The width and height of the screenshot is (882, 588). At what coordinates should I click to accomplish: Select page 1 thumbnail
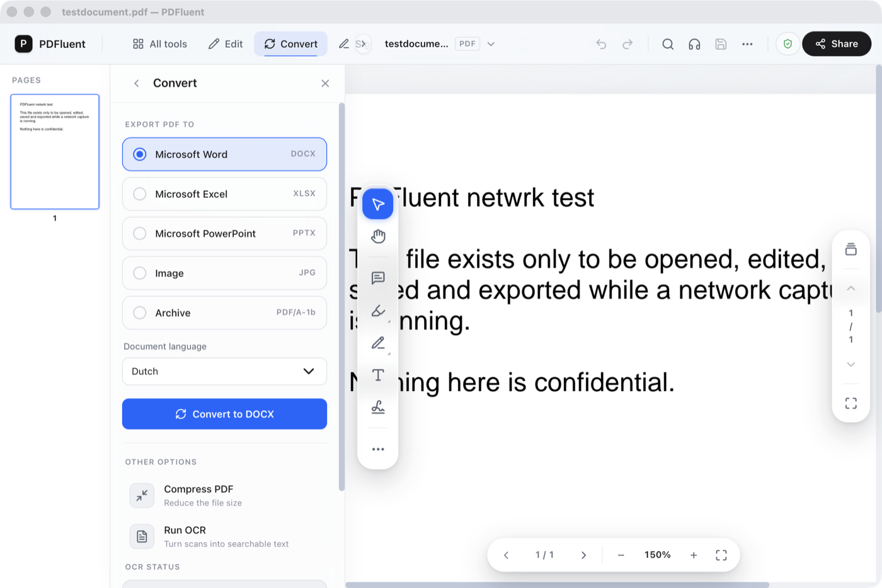tap(55, 152)
